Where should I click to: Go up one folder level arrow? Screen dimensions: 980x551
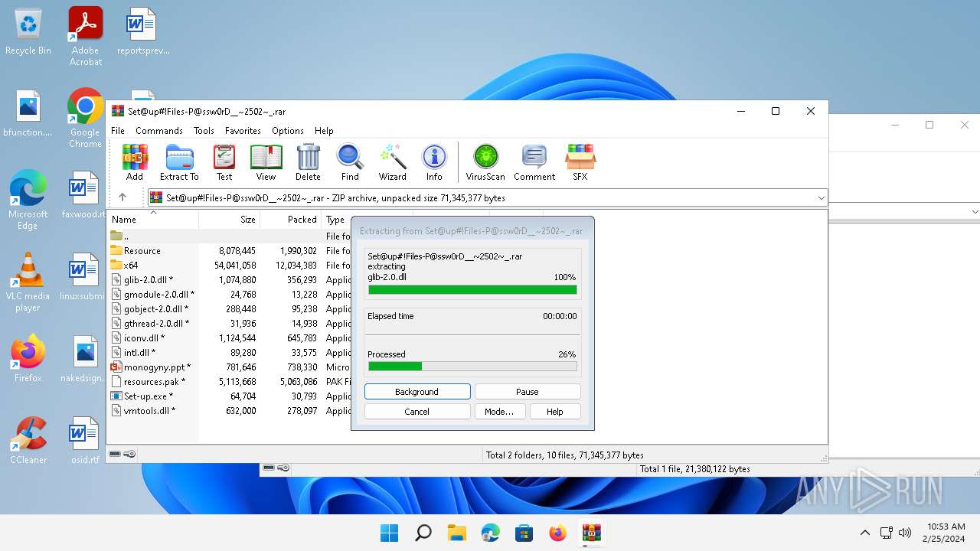pyautogui.click(x=122, y=197)
